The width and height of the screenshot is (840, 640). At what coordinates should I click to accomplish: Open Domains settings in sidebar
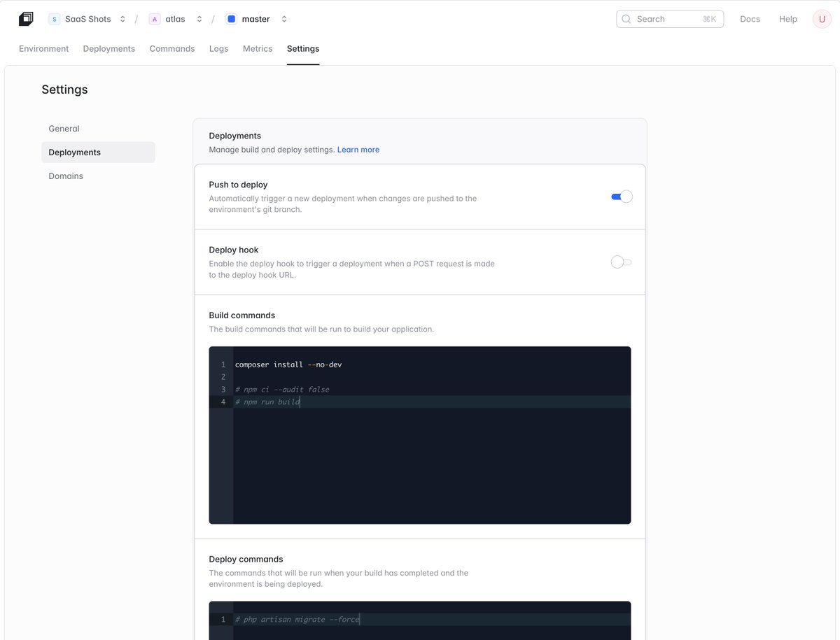(98, 176)
